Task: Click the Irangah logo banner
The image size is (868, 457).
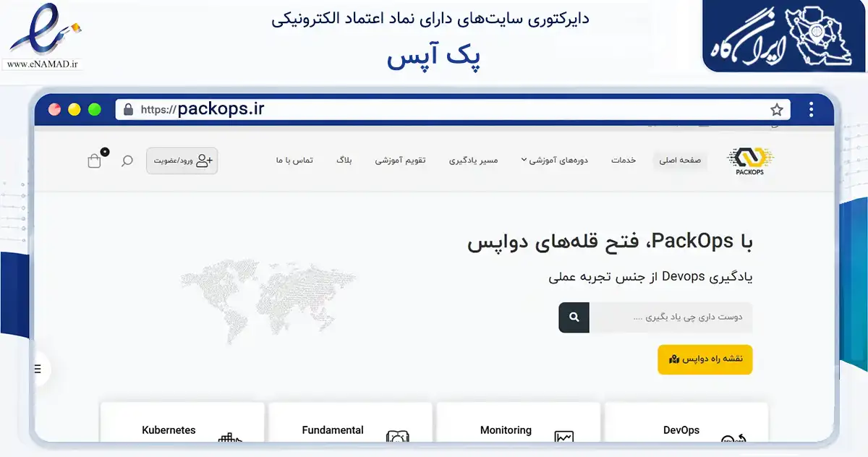Action: (x=785, y=36)
